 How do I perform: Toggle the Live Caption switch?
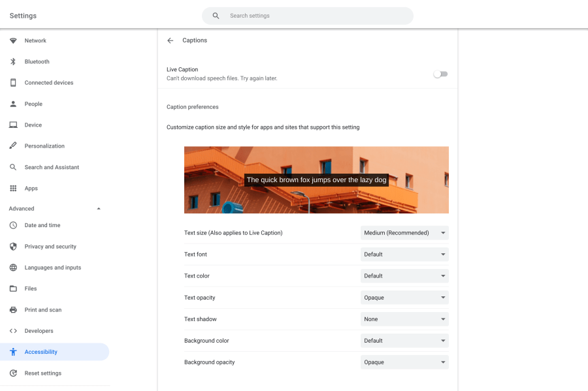(x=440, y=74)
